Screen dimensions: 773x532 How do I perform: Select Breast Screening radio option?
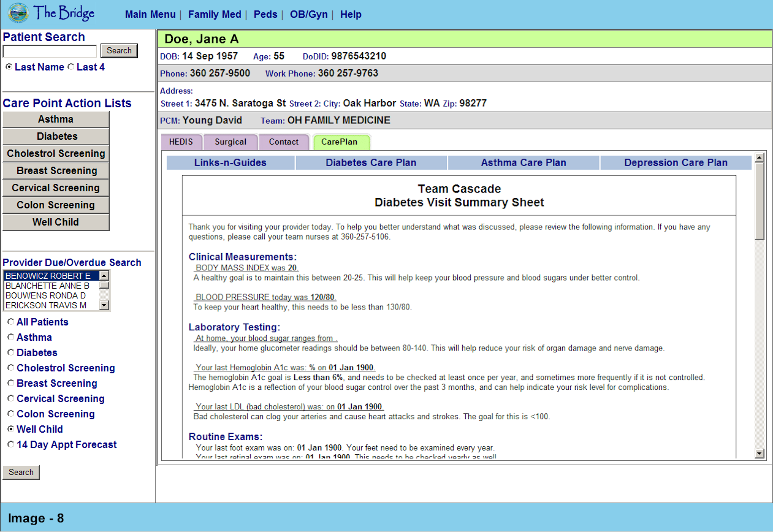click(x=10, y=383)
